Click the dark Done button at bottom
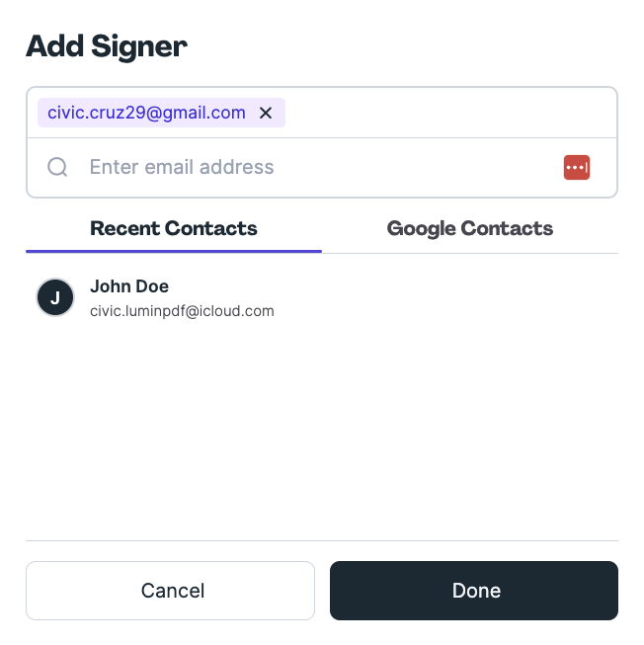The width and height of the screenshot is (644, 645). pos(474,591)
